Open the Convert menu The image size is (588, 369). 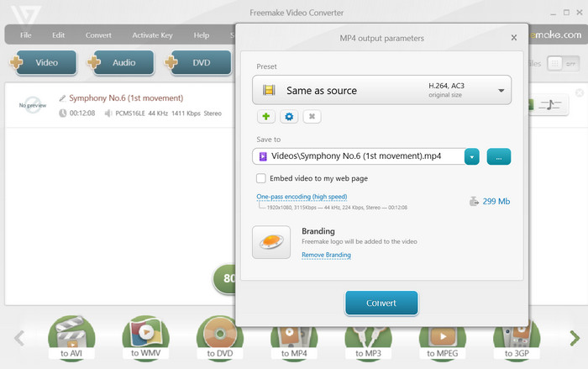pos(98,35)
